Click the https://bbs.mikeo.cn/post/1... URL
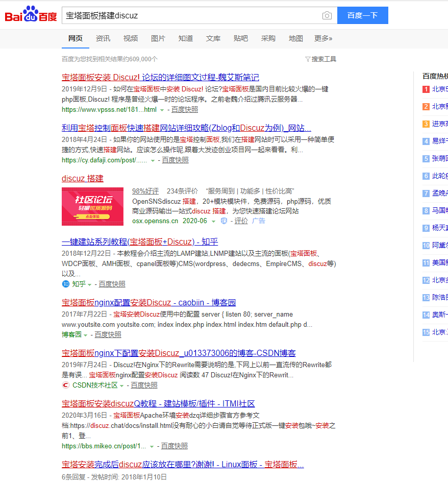The height and width of the screenshot is (481, 448). (x=104, y=446)
